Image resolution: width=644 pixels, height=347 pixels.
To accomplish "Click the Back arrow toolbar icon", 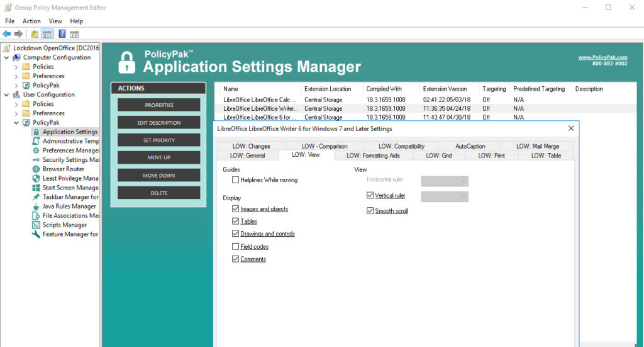I will [7, 34].
